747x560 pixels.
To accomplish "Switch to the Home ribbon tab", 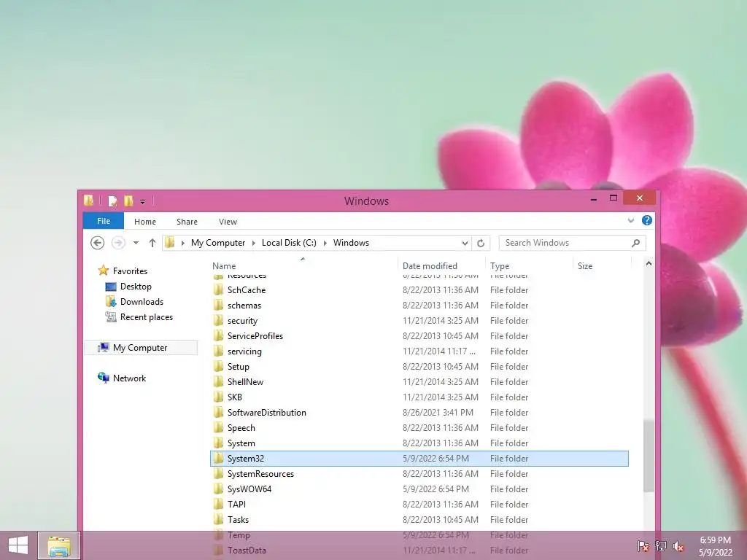I will click(x=145, y=222).
